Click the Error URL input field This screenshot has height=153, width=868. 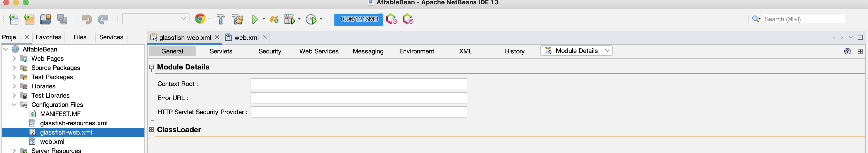(359, 98)
